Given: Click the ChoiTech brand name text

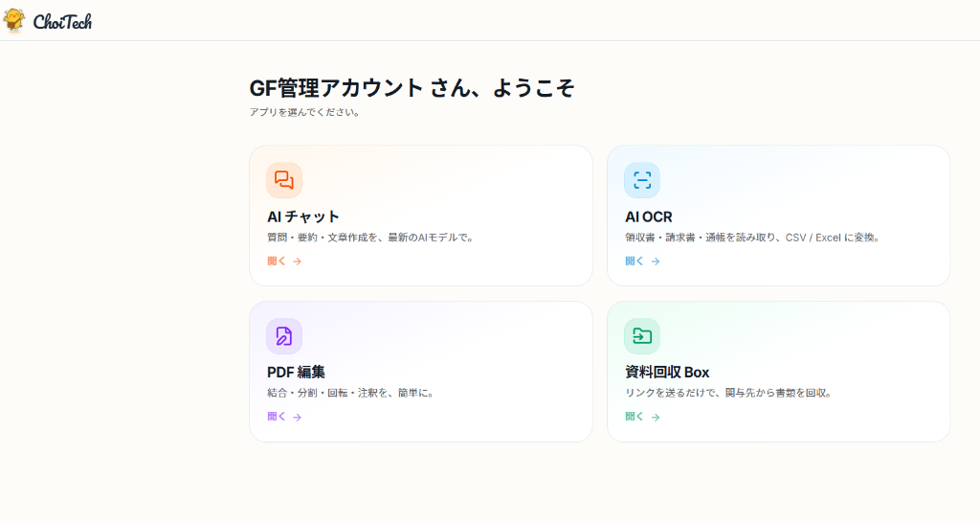Looking at the screenshot, I should point(62,22).
